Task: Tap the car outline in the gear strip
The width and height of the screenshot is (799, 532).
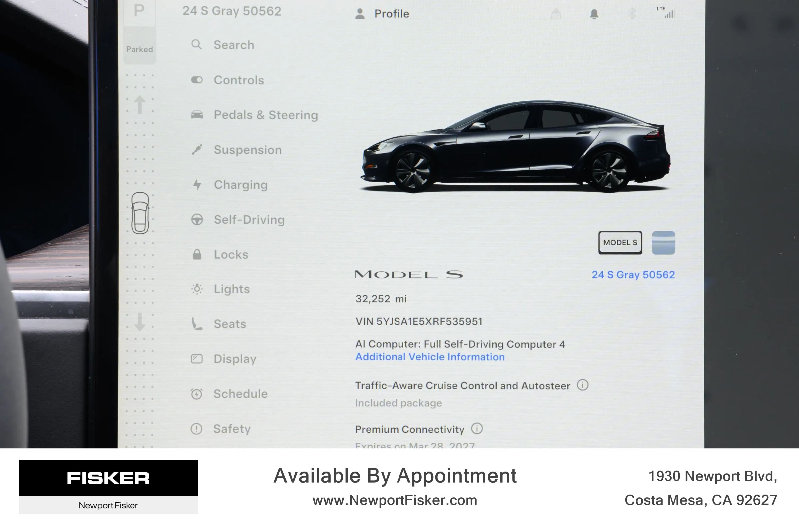Action: [140, 213]
